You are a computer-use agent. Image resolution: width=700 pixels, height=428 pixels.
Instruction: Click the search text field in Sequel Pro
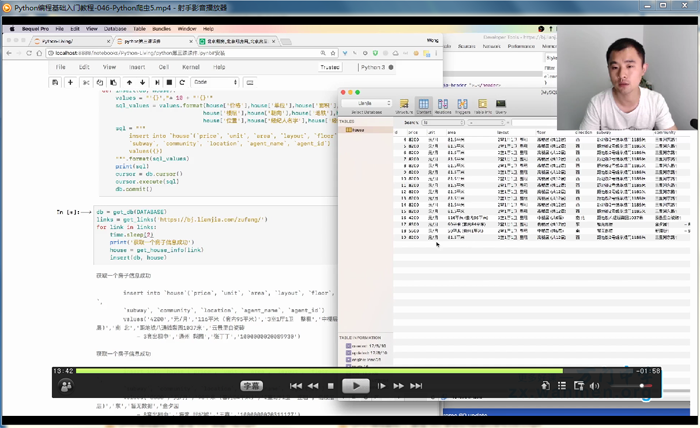pos(534,122)
